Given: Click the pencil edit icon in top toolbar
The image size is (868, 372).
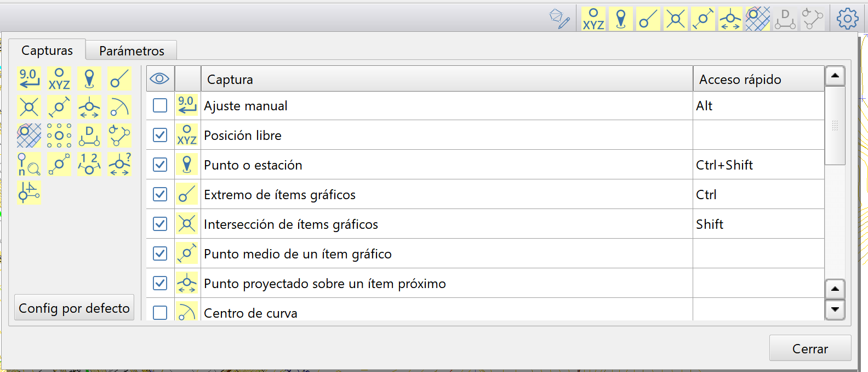Looking at the screenshot, I should point(559,19).
